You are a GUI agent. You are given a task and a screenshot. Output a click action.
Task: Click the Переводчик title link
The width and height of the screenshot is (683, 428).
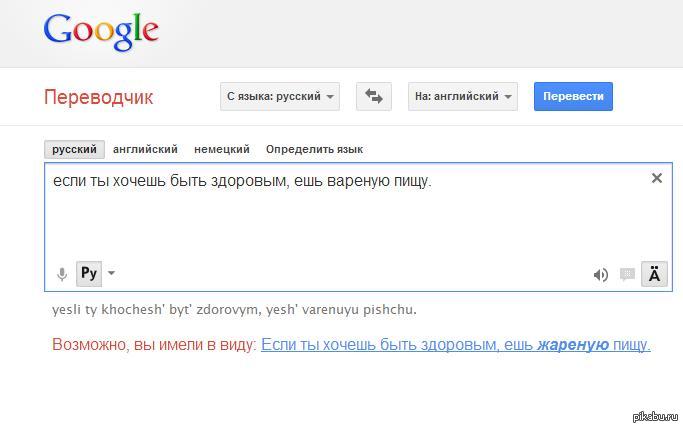point(98,97)
